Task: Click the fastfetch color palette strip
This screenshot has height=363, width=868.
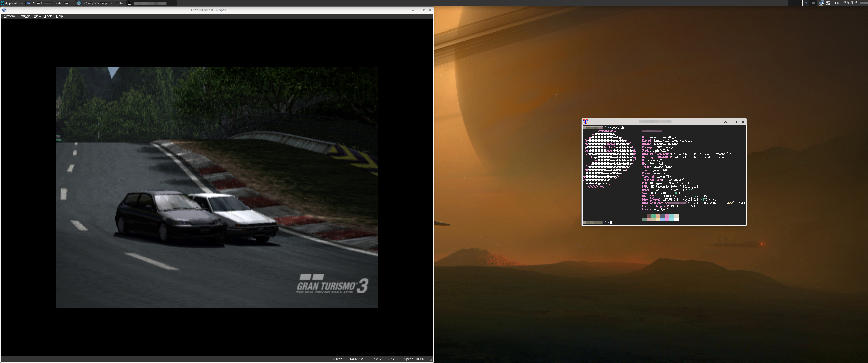Action: [x=660, y=218]
